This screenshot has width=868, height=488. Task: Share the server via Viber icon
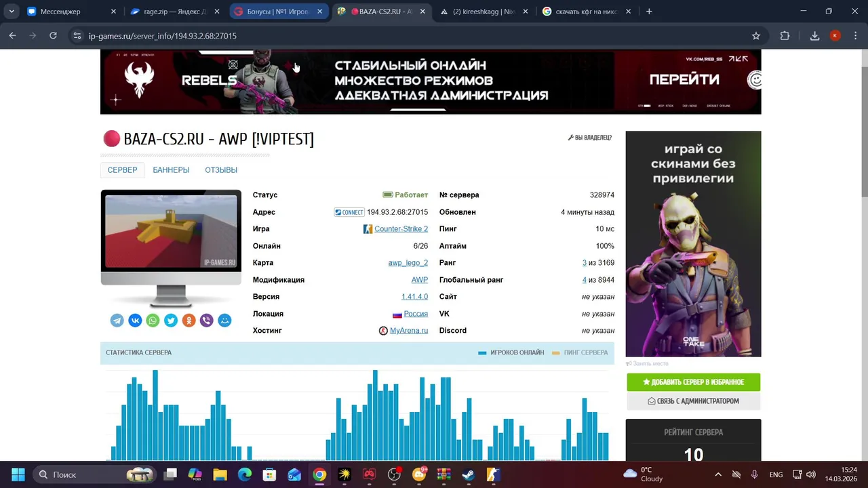click(x=207, y=321)
